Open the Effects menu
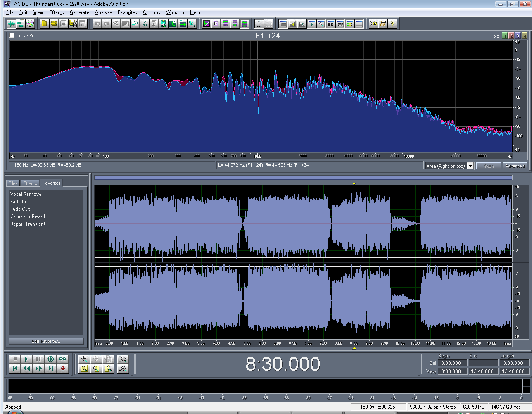The height and width of the screenshot is (414, 532). pyautogui.click(x=57, y=12)
